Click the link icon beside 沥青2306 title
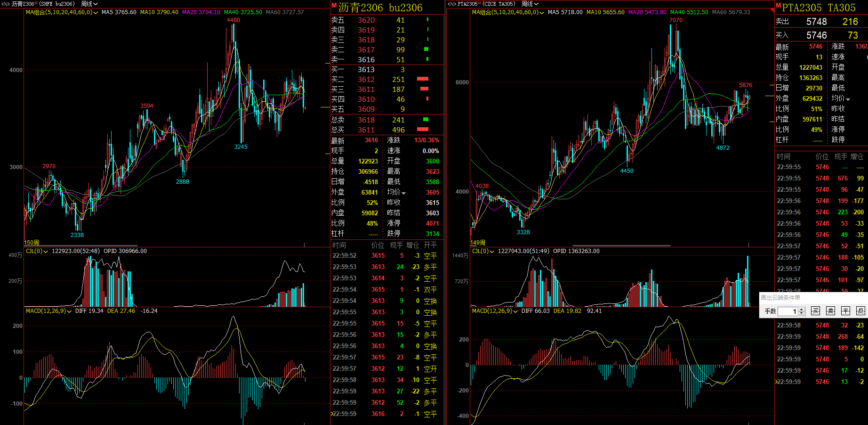 pyautogui.click(x=6, y=4)
